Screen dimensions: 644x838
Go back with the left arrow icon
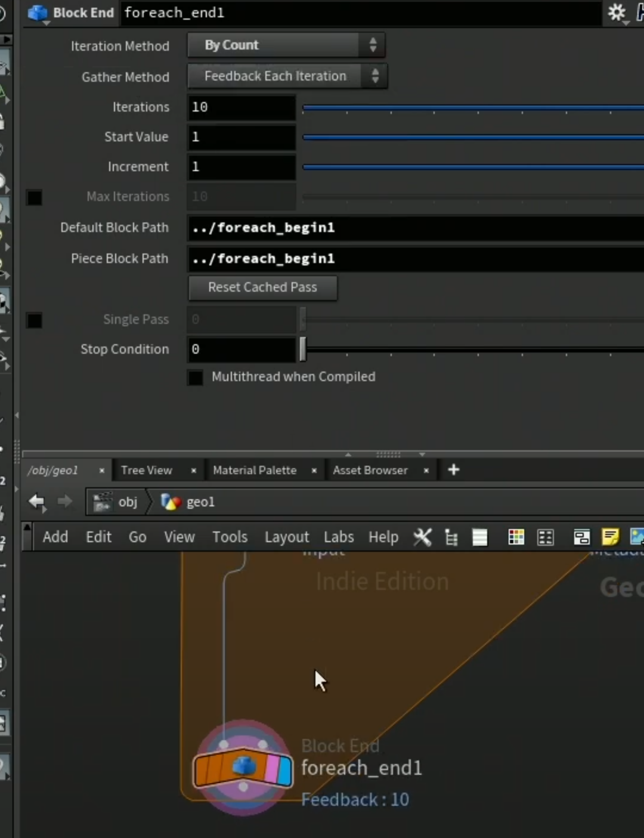38,502
